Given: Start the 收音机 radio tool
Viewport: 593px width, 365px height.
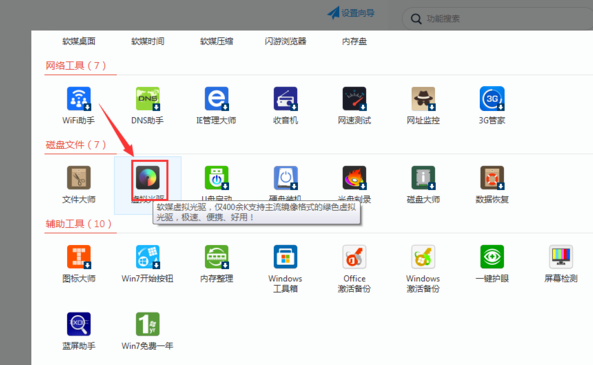Looking at the screenshot, I should point(286,99).
